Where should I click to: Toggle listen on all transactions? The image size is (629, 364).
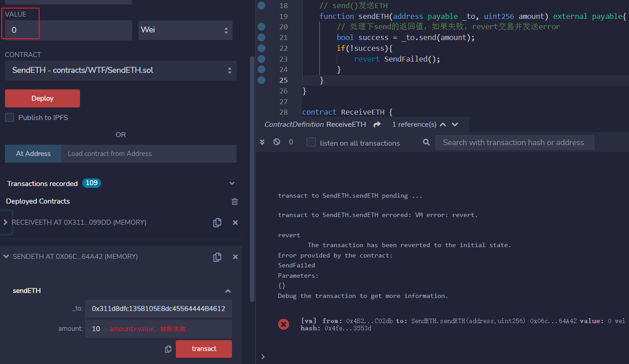click(x=311, y=142)
